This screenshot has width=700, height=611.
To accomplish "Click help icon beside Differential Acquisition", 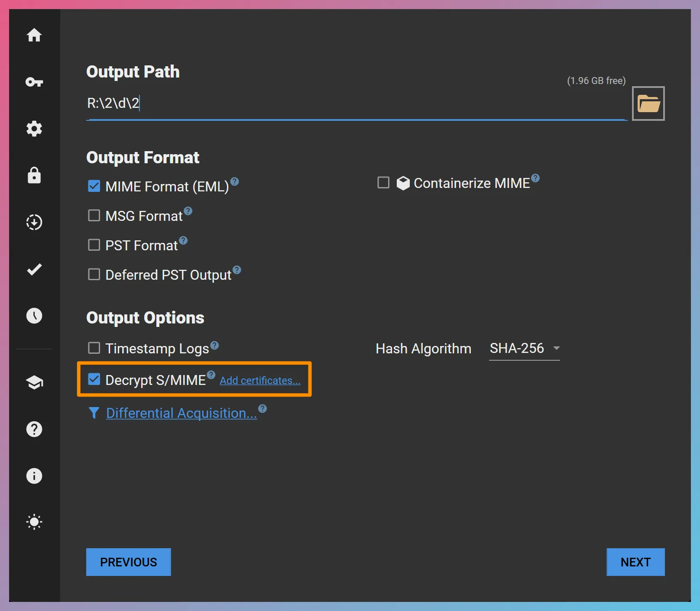I will (262, 409).
